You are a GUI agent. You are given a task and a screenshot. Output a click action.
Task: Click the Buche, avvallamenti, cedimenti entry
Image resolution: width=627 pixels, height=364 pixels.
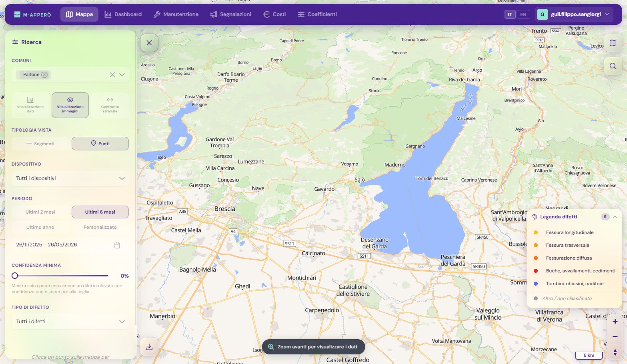574,271
